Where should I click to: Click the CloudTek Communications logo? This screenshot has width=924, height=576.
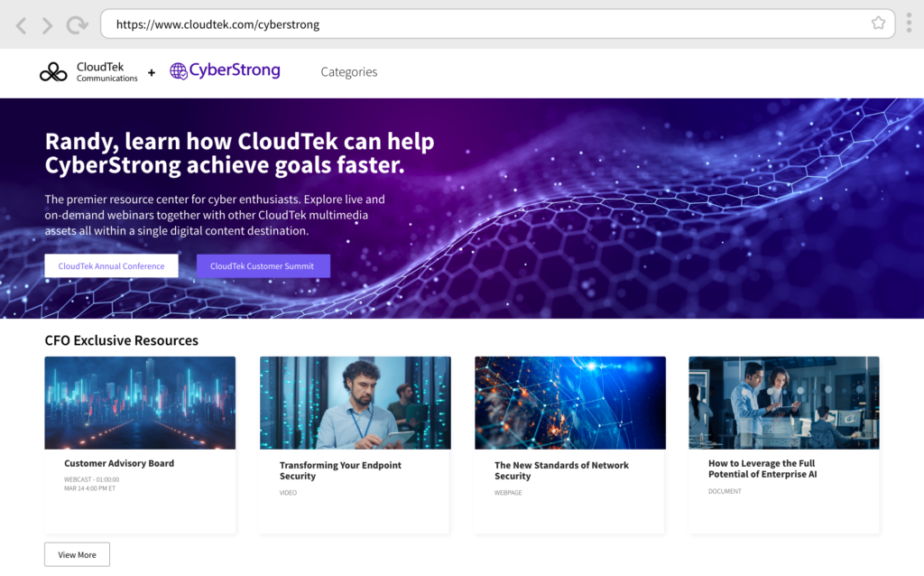pos(89,72)
